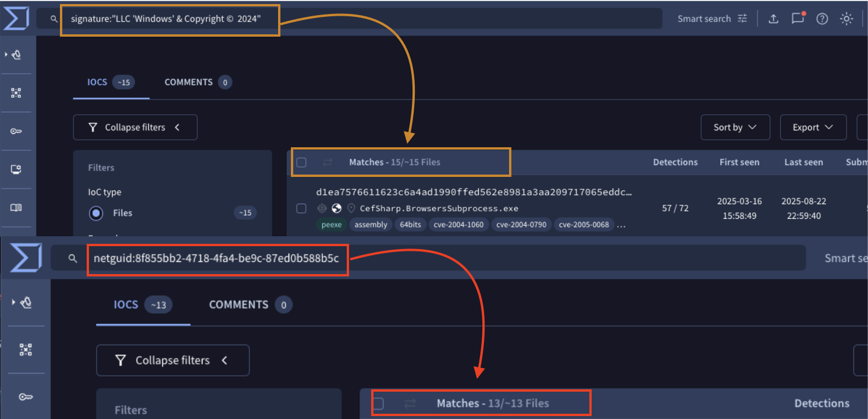Viewport: 868px width, 419px height.
Task: Expand the ellipsis after the cve-2005-0068 tag
Action: (621, 225)
